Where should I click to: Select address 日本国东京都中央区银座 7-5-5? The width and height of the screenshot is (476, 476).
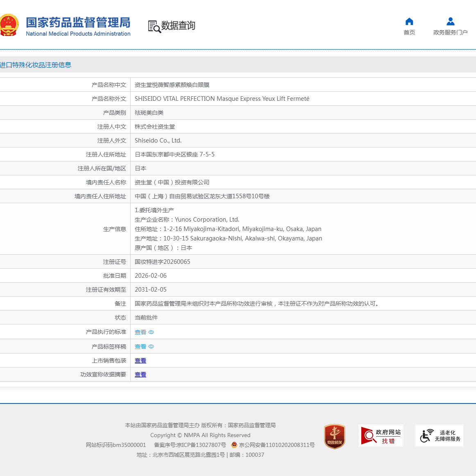[x=175, y=154]
